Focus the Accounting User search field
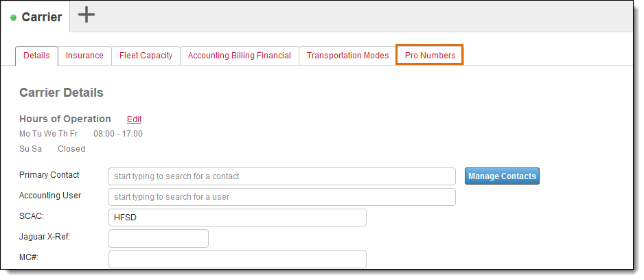 click(282, 197)
